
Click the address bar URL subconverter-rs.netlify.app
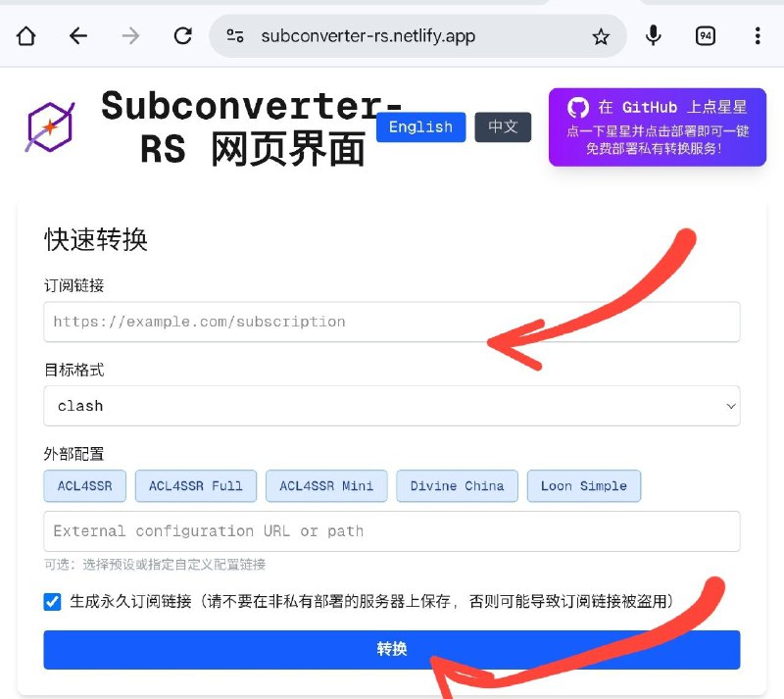tap(368, 36)
